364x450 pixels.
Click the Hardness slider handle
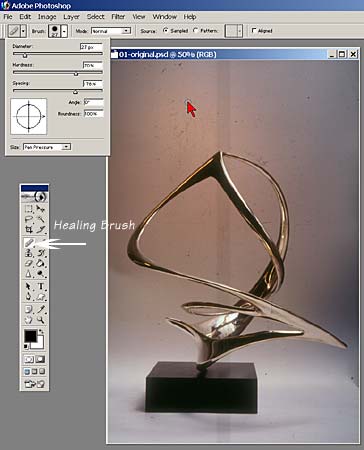tap(76, 74)
